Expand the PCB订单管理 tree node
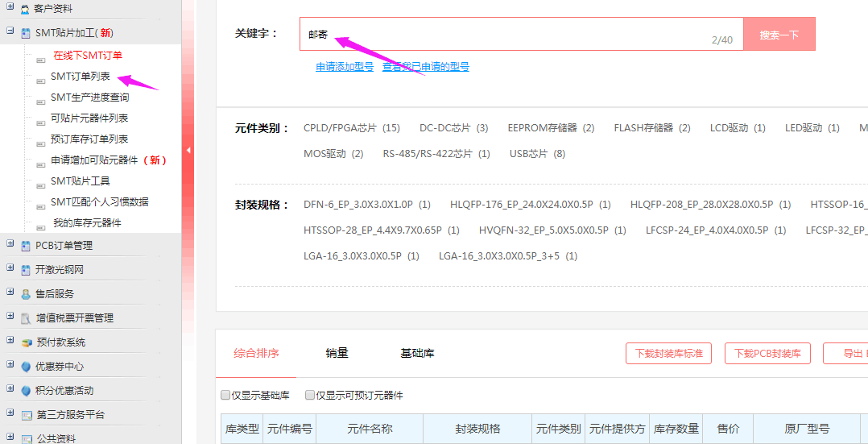 click(10, 245)
